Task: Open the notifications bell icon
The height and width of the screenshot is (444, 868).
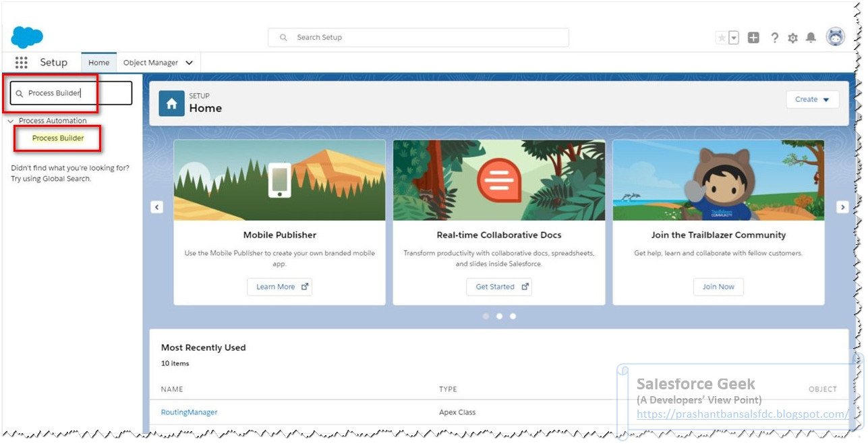Action: [811, 38]
